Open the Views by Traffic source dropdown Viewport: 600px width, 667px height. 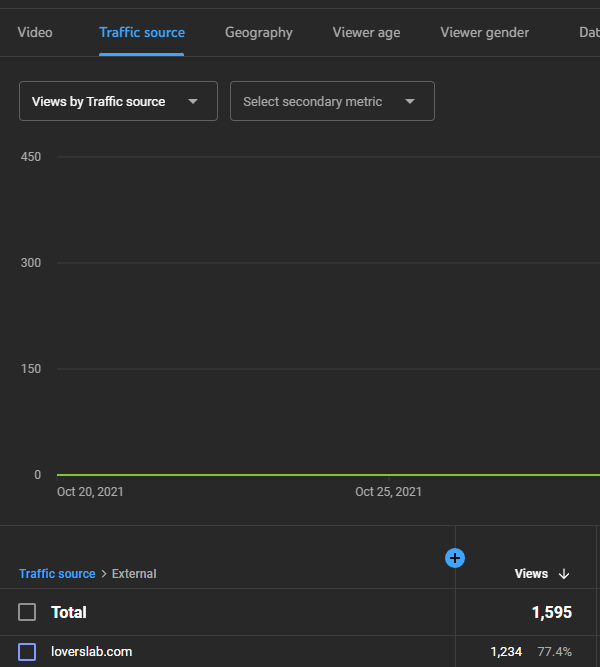pos(118,101)
